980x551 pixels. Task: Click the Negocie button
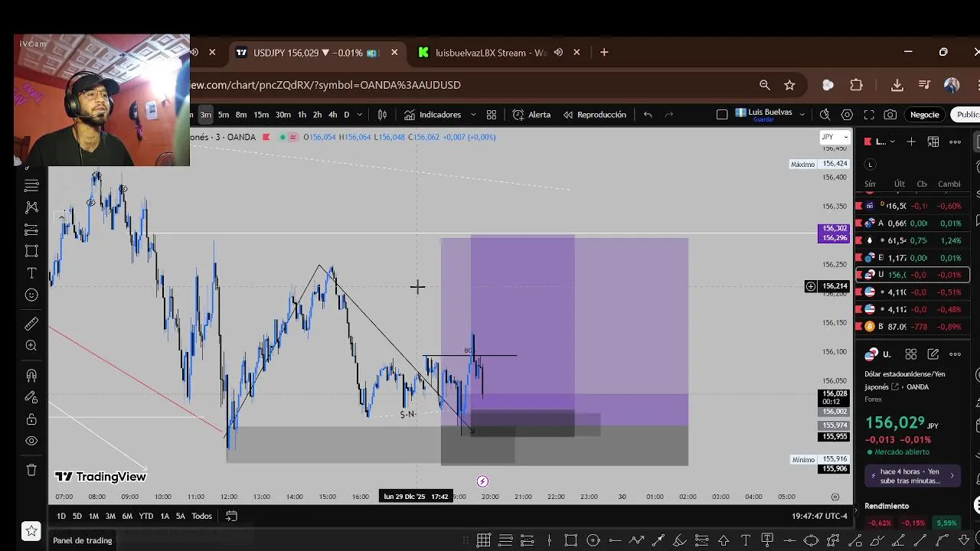coord(924,115)
